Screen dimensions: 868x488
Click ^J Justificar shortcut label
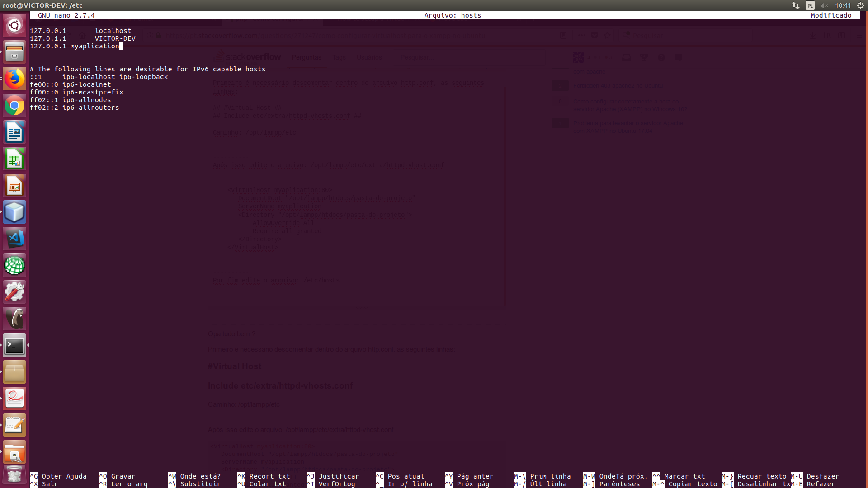click(333, 476)
